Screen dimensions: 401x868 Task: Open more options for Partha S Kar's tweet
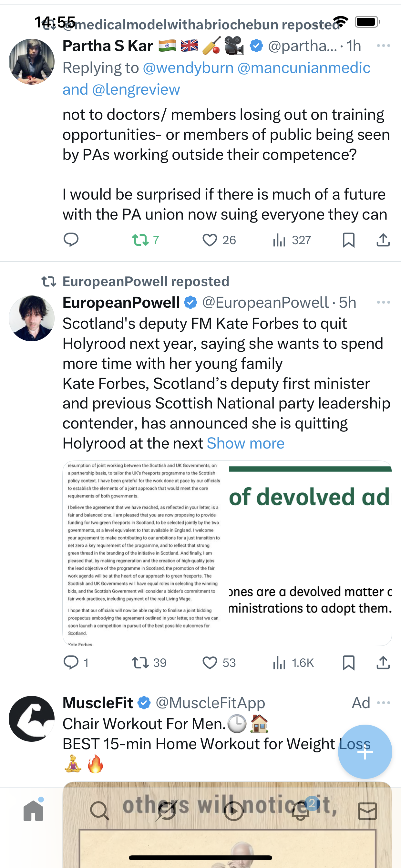click(x=383, y=46)
